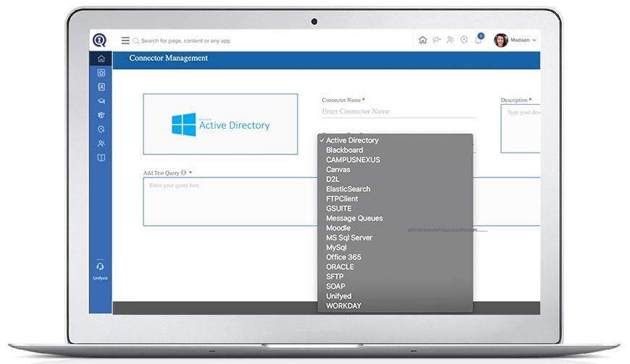Click the sidebar student face icon
The width and height of the screenshot is (630, 364).
[x=101, y=115]
